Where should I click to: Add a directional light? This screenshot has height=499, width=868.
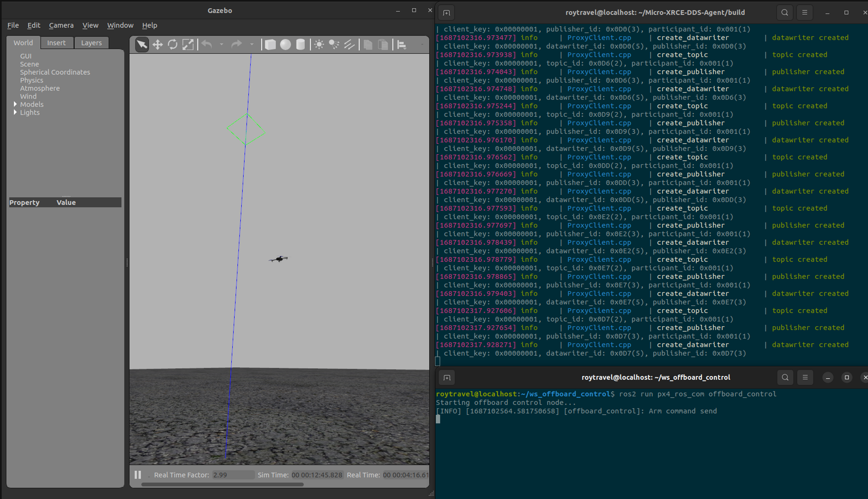[349, 44]
